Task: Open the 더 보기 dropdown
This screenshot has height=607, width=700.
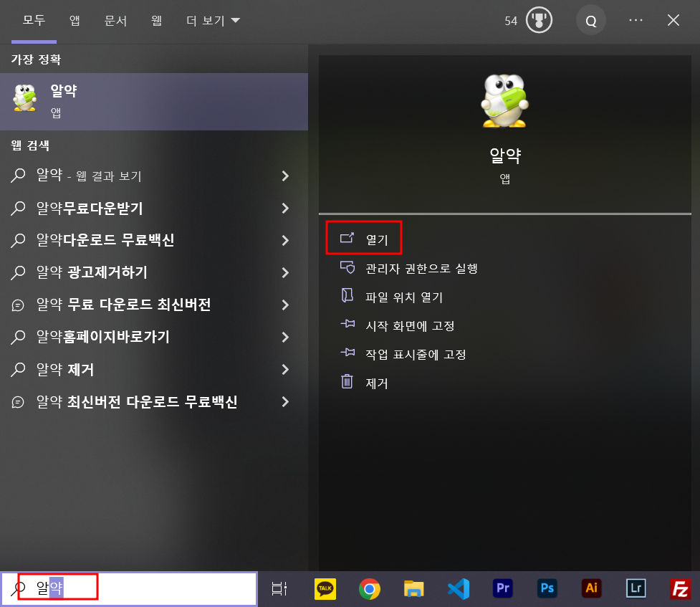Action: [x=213, y=21]
